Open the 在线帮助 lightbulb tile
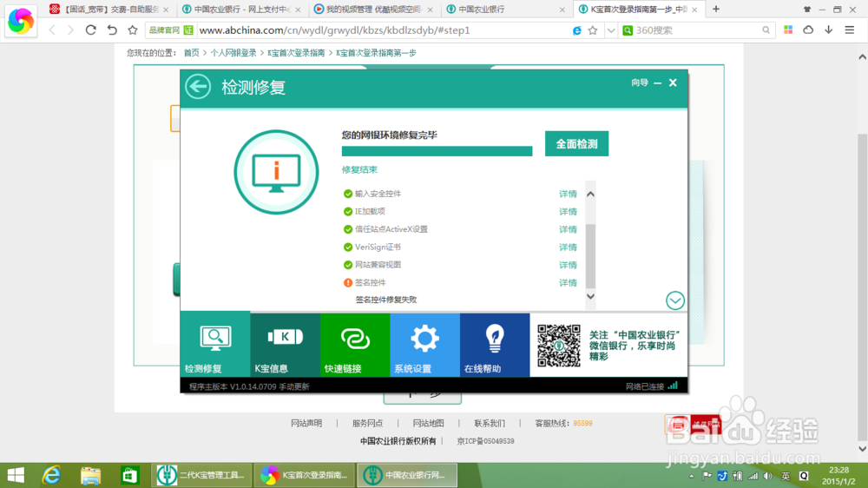This screenshot has width=868, height=488. coord(495,345)
